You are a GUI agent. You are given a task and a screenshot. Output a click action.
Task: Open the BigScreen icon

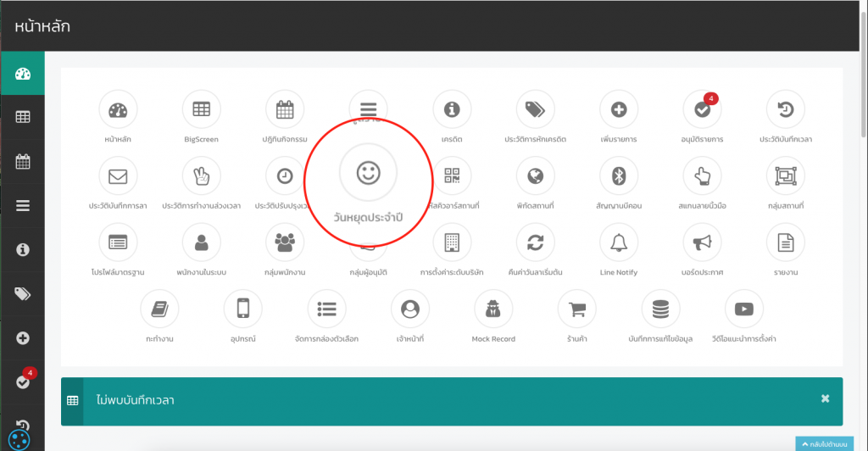[202, 109]
